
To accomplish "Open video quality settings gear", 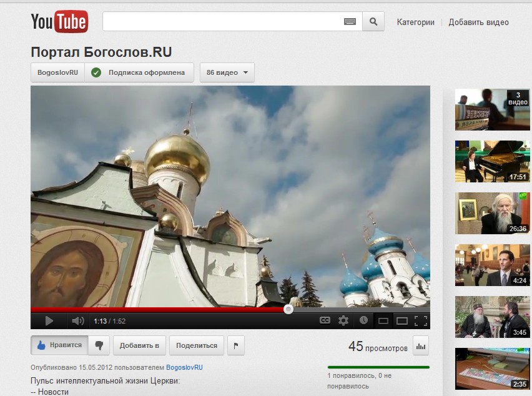I will [343, 320].
